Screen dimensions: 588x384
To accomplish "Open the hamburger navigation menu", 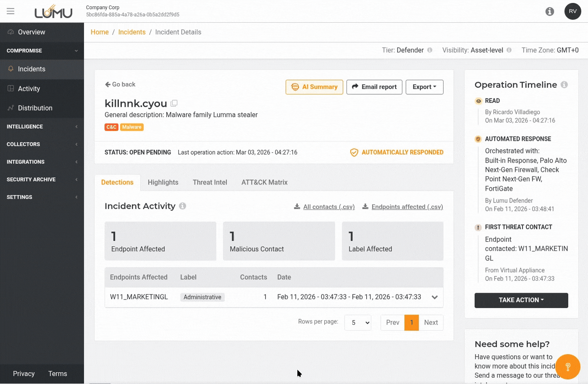I will (10, 11).
